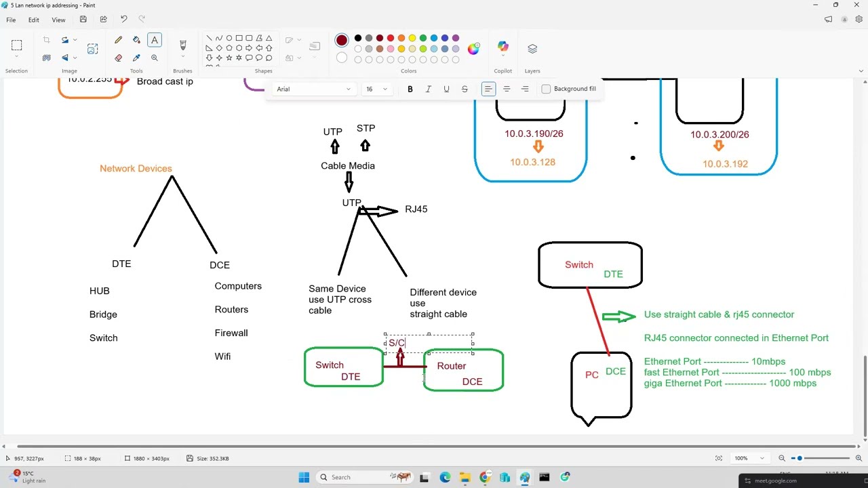Click the Fit to window icon

[x=719, y=458]
